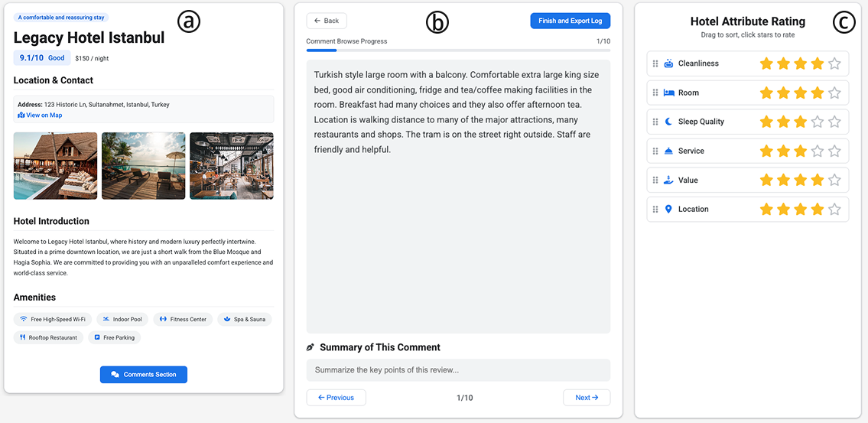The height and width of the screenshot is (423, 868).
Task: Give Service the fifth star
Action: pos(834,151)
